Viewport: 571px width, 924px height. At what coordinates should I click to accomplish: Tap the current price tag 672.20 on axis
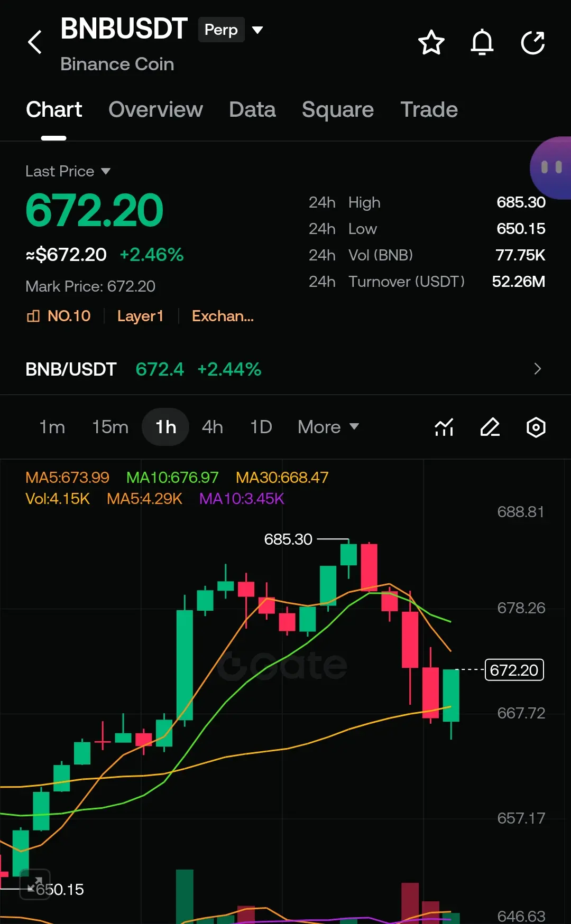point(514,670)
